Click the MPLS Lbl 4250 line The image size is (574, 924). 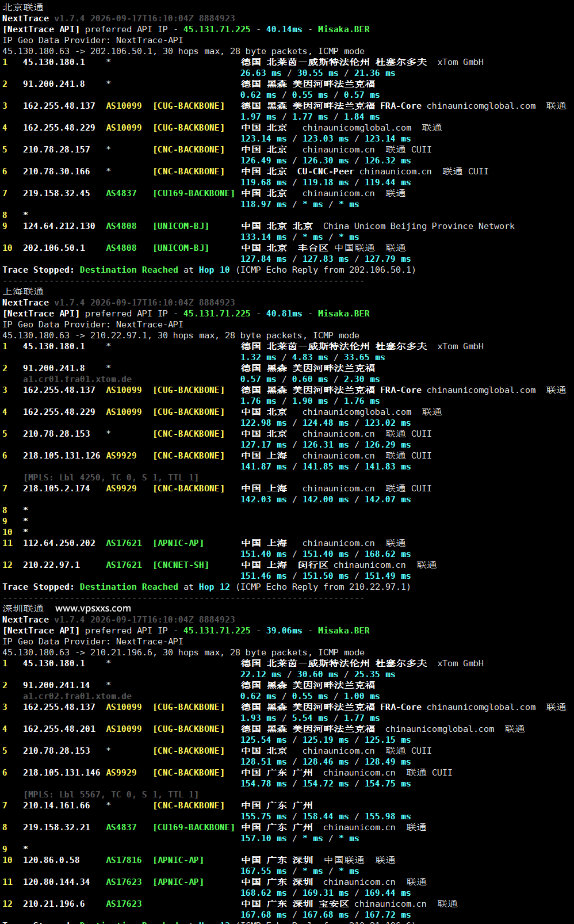pyautogui.click(x=111, y=478)
